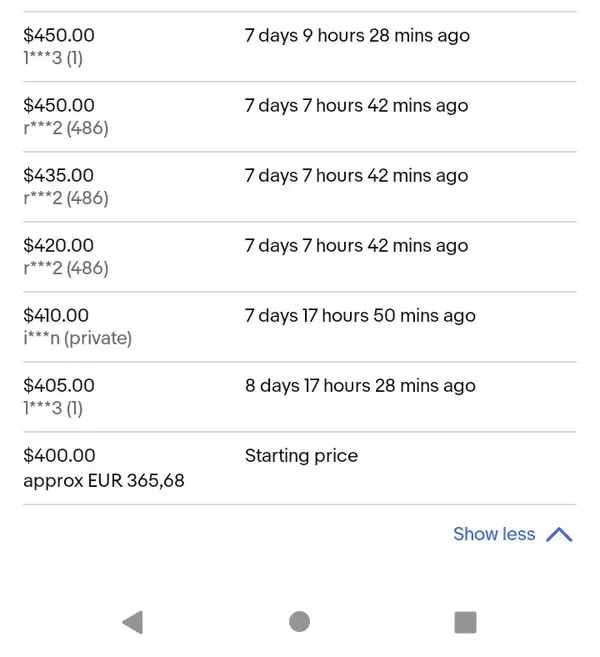Image resolution: width=600 pixels, height=657 pixels.
Task: Tap 8 days 17 hours 28 mins ago timestamp
Action: click(x=360, y=385)
